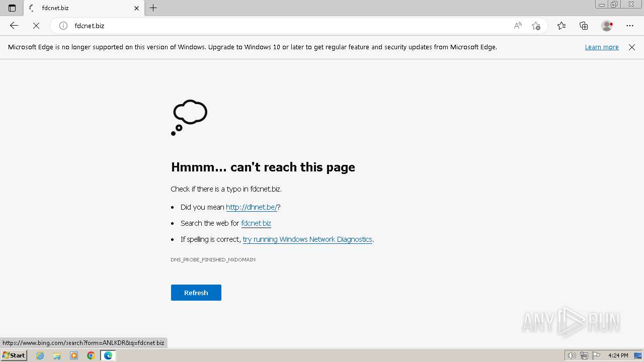Image resolution: width=644 pixels, height=362 pixels.
Task: Close the fdcnet.biz tab
Action: pyautogui.click(x=136, y=8)
